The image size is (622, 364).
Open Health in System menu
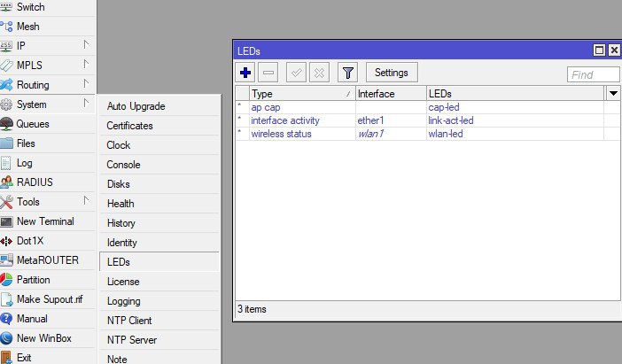click(159, 204)
